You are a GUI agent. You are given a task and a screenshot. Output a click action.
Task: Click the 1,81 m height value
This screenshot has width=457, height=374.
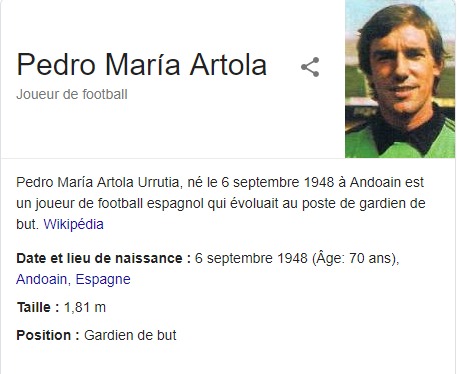pyautogui.click(x=85, y=307)
